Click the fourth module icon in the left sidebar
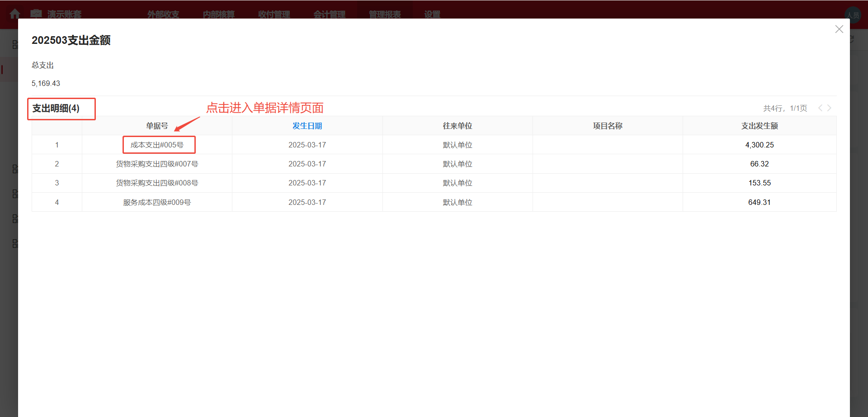This screenshot has height=417, width=868. [x=15, y=218]
